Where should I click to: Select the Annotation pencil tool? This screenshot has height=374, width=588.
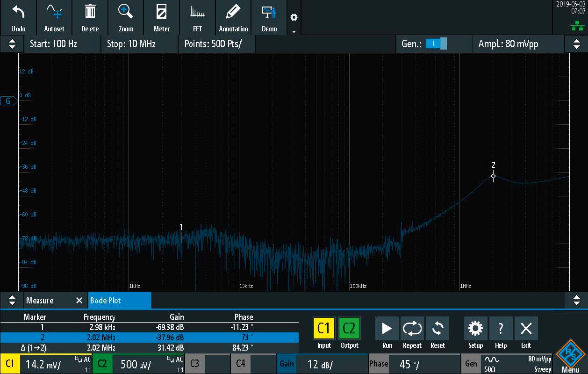point(233,17)
